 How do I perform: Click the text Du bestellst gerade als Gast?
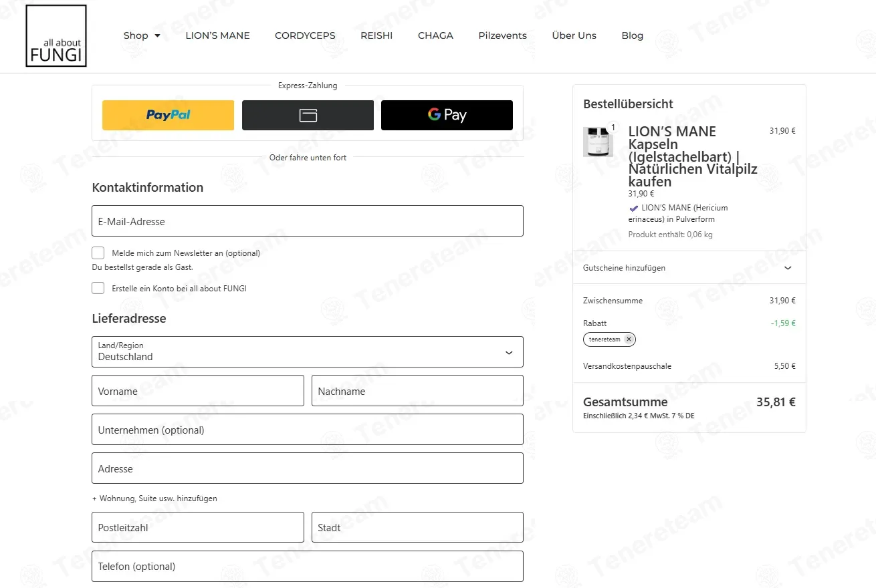tap(142, 267)
